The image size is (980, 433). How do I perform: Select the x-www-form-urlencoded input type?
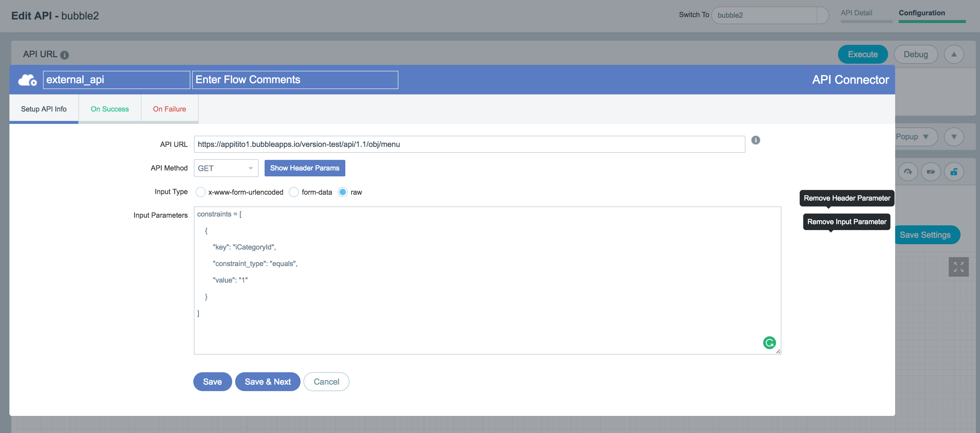(x=200, y=192)
